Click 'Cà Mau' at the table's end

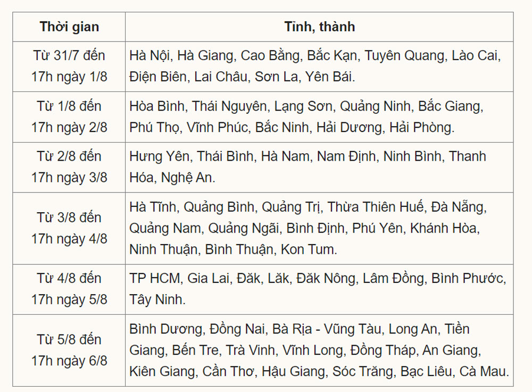[487, 371]
